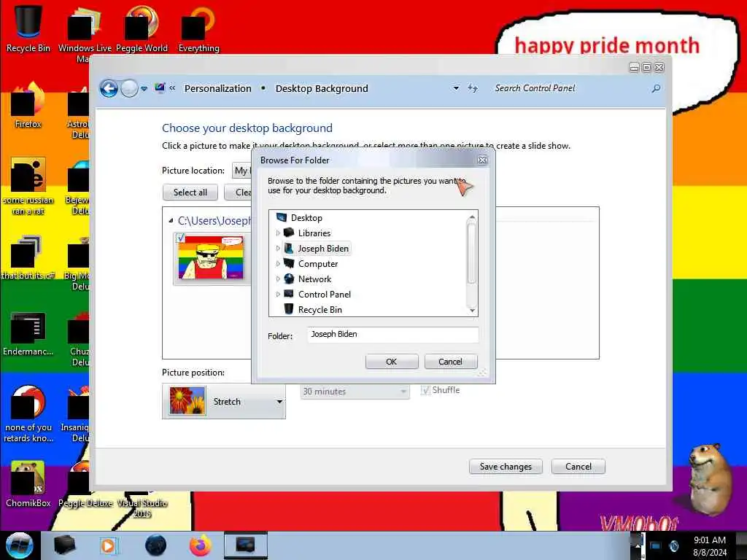Viewport: 747px width, 560px height.
Task: Select the rainbow wallpaper thumbnail
Action: click(x=211, y=257)
